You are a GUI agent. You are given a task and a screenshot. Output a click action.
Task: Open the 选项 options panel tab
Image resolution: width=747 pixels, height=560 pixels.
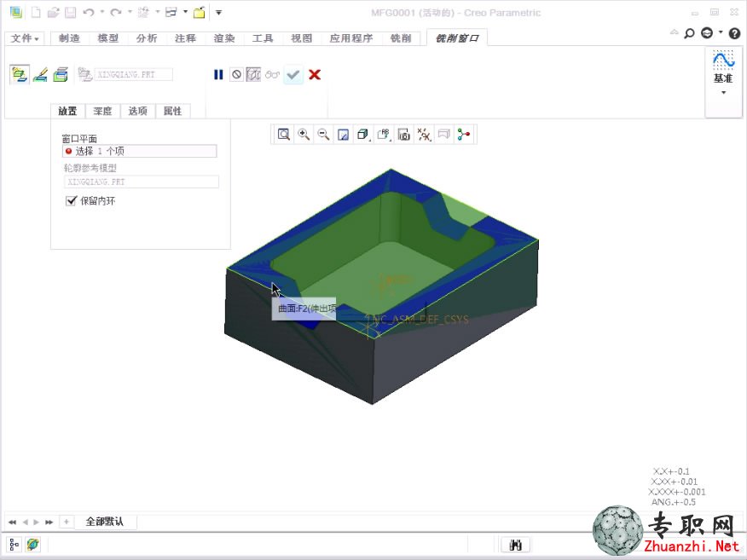click(x=137, y=111)
